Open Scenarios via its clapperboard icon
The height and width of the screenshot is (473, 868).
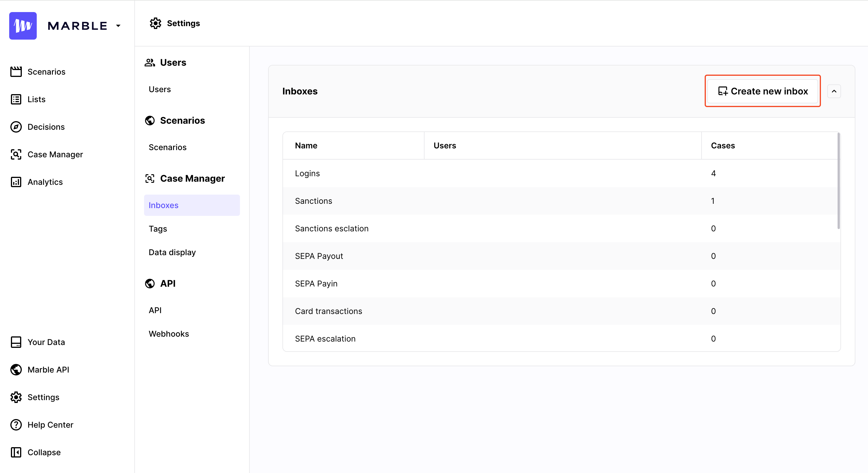(x=16, y=71)
